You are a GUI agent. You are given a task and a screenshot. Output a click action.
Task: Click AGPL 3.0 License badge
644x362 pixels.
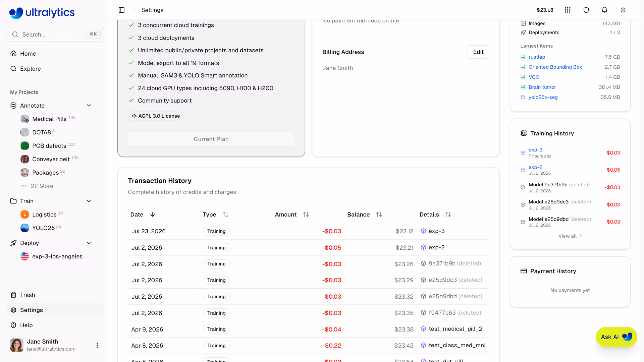click(x=156, y=116)
